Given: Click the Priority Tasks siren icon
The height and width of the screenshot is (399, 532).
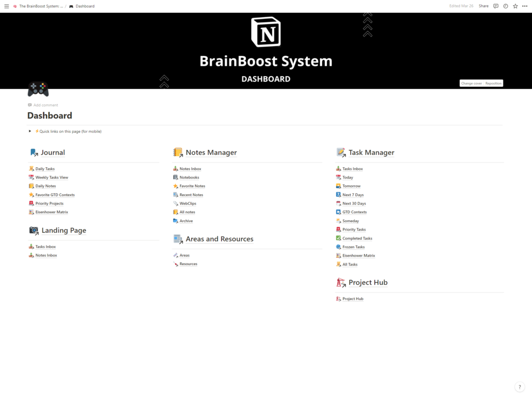Looking at the screenshot, I should (338, 230).
